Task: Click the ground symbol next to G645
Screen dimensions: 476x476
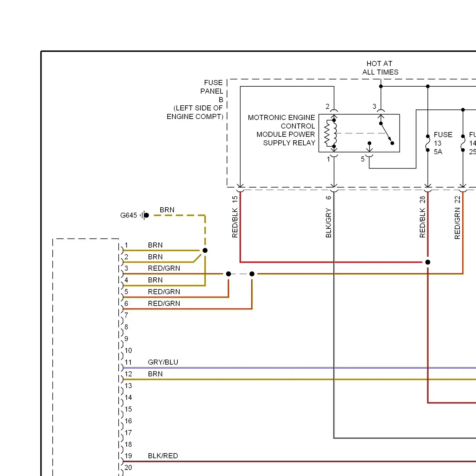Action: point(145,215)
